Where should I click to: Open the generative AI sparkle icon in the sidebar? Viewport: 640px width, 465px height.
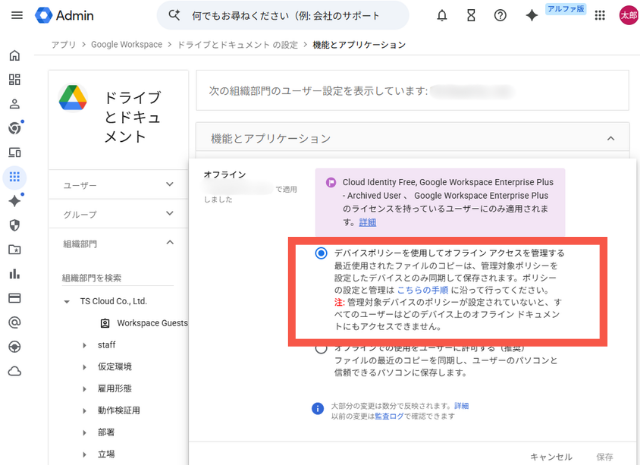pyautogui.click(x=15, y=201)
